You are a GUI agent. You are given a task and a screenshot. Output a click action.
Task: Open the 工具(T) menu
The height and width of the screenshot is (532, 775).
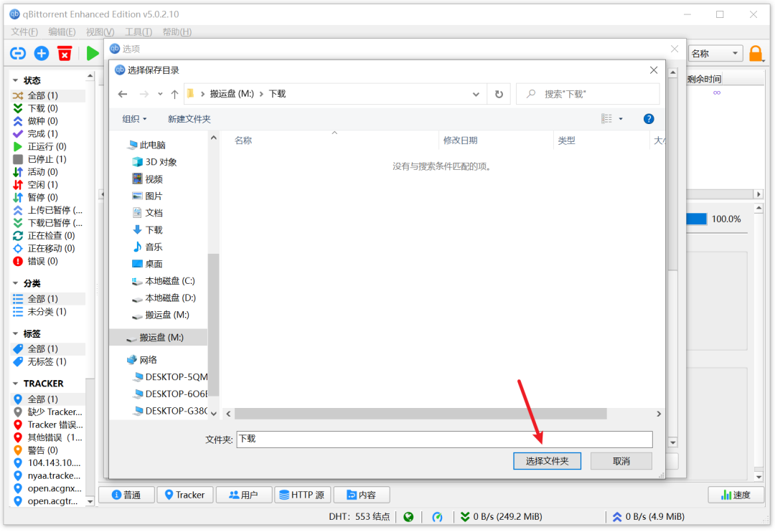click(138, 32)
